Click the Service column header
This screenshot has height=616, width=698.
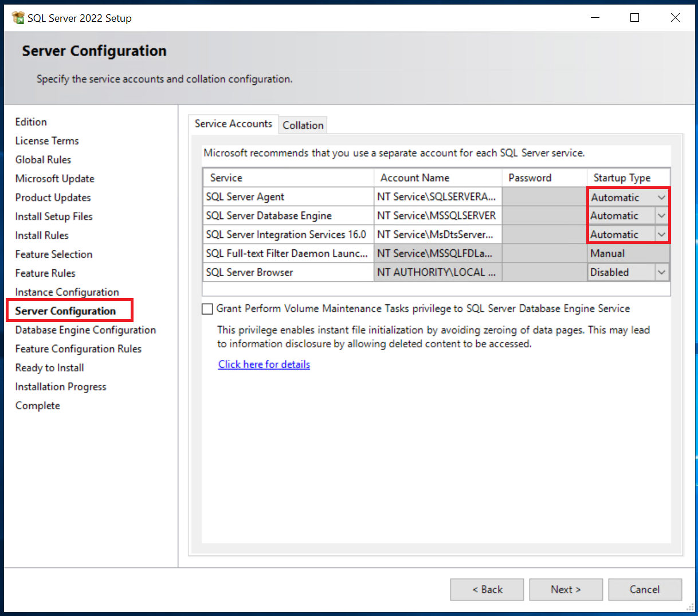click(x=288, y=178)
